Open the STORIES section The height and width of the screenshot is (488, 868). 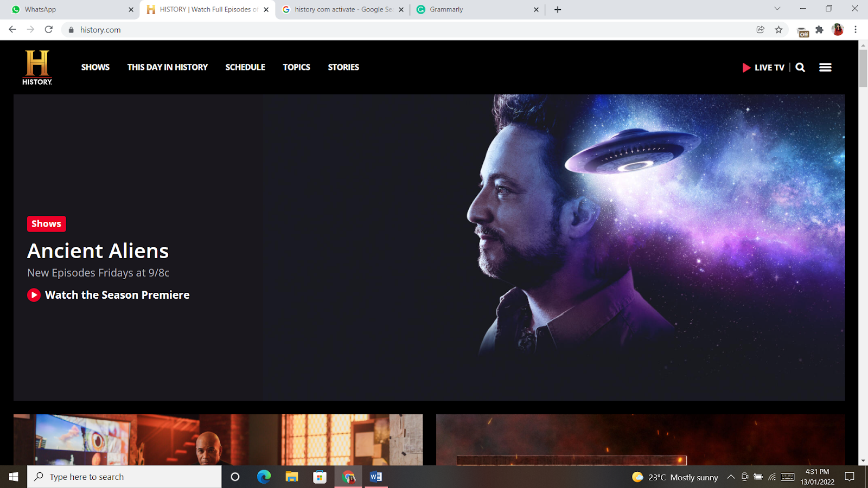click(x=343, y=67)
